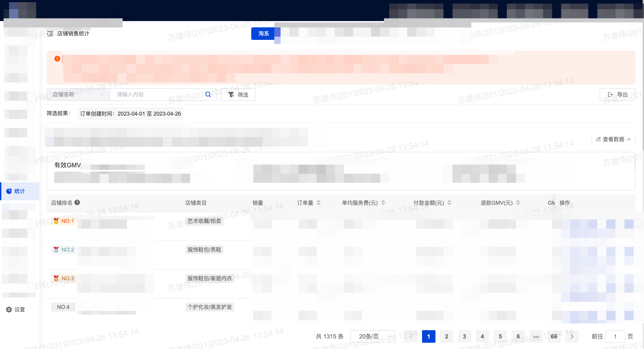Go to previous page arrow
This screenshot has width=644, height=349.
pos(411,336)
